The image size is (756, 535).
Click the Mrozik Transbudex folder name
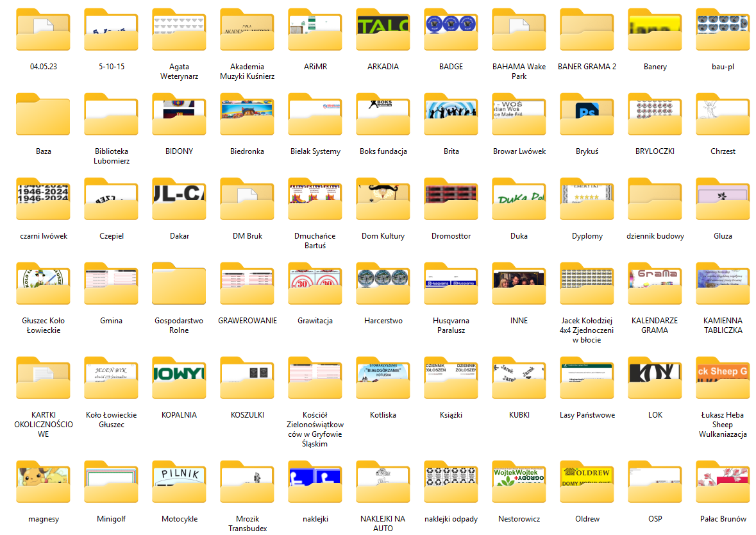(x=248, y=524)
